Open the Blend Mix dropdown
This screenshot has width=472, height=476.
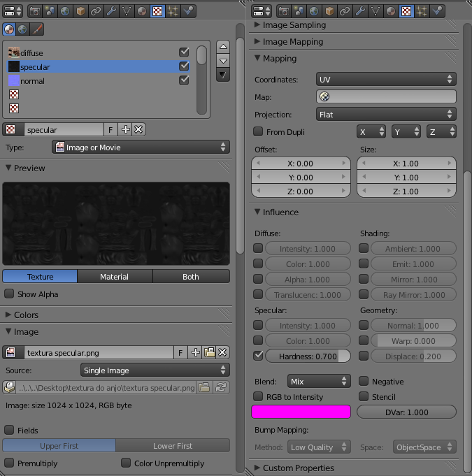[319, 381]
